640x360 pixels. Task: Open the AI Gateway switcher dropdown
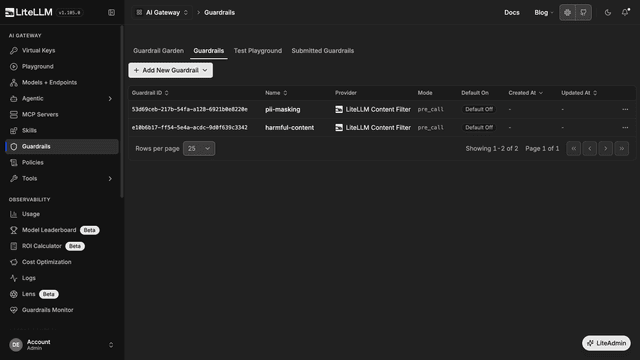pos(162,13)
